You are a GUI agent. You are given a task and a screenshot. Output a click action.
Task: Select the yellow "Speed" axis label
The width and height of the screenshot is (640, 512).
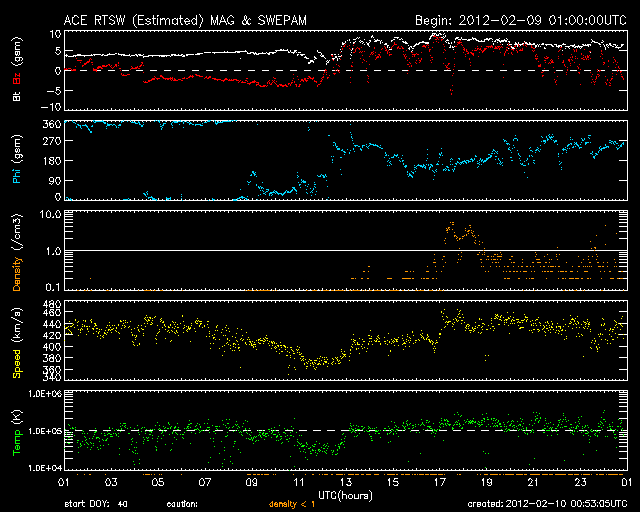click(17, 364)
